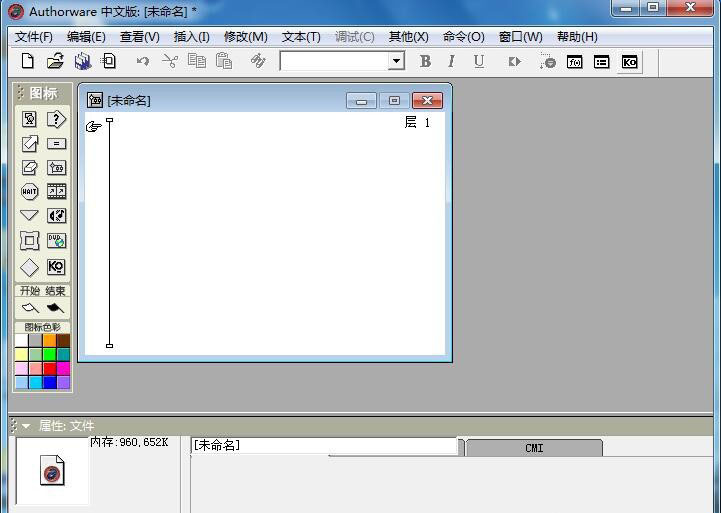
Task: Choose the white icon color swatch
Action: pyautogui.click(x=22, y=341)
